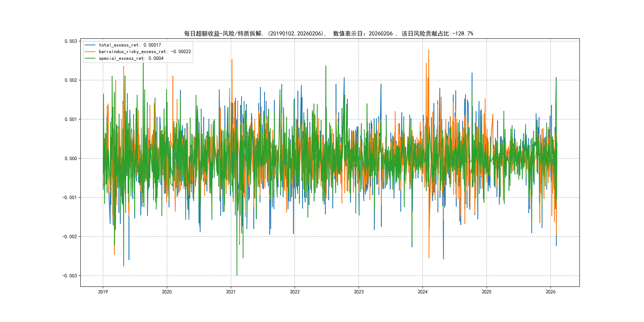This screenshot has height=322, width=644.
Task: Select the barraindus_risky_excess_ret legend label
Action: (145, 52)
